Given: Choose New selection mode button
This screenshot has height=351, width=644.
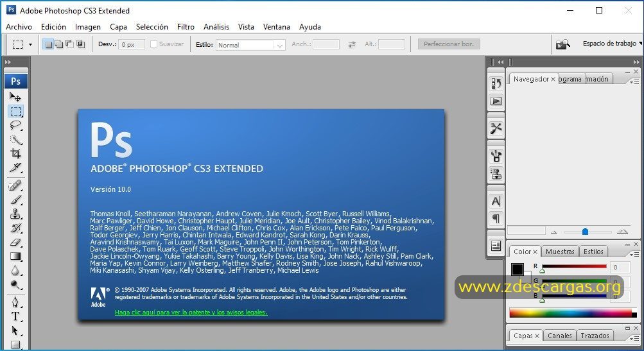Looking at the screenshot, I should [48, 44].
